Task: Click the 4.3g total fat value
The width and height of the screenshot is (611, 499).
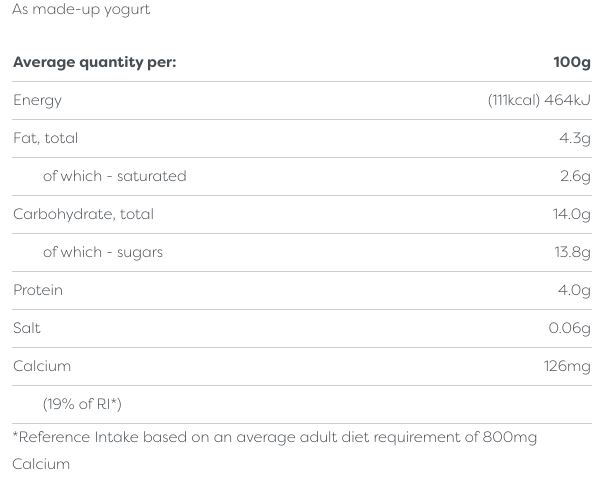Action: 574,138
